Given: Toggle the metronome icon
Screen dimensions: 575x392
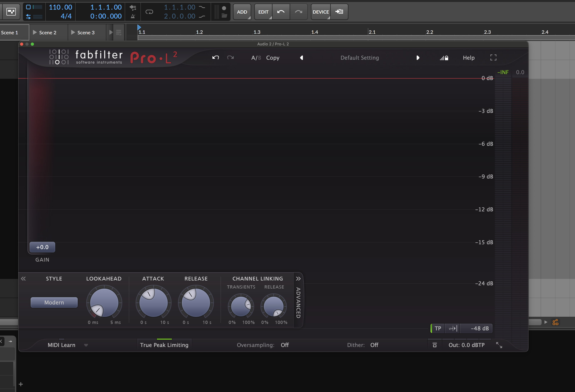Looking at the screenshot, I should 133,16.
